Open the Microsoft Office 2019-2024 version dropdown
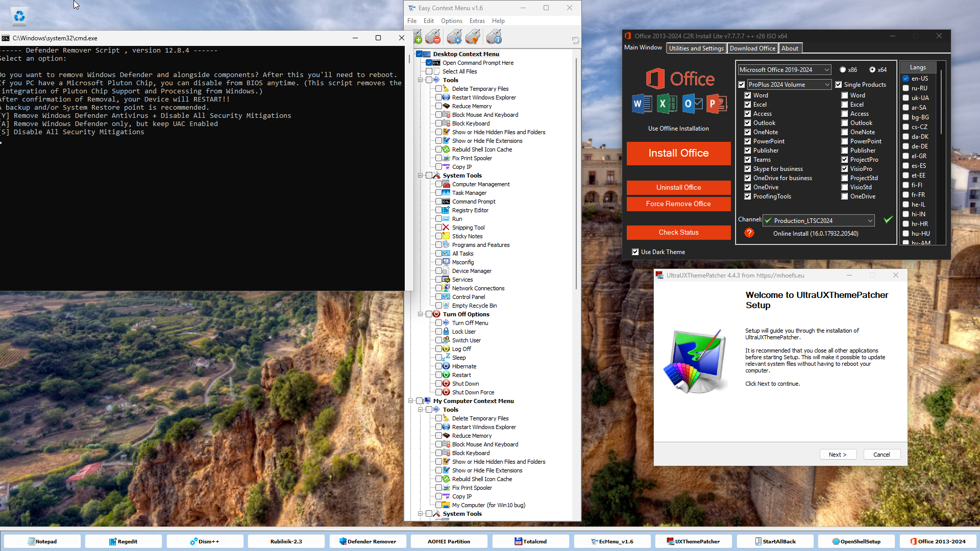Image resolution: width=980 pixels, height=551 pixels. 785,70
